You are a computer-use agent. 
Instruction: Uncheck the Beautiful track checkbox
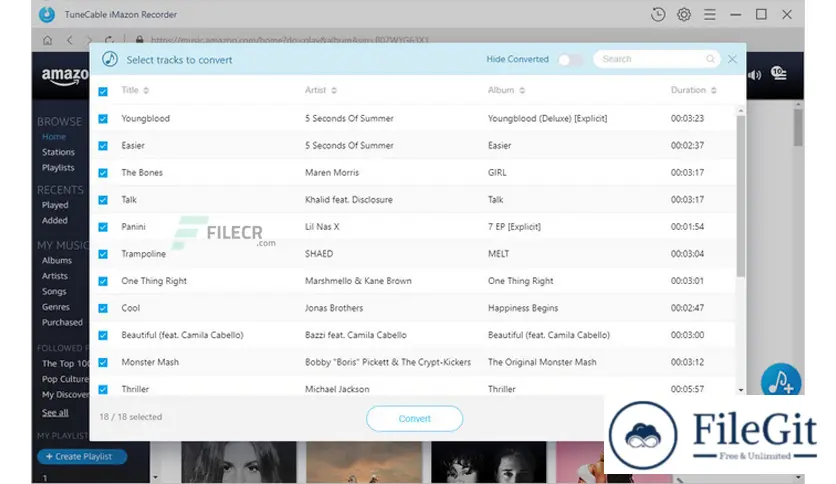coord(103,336)
